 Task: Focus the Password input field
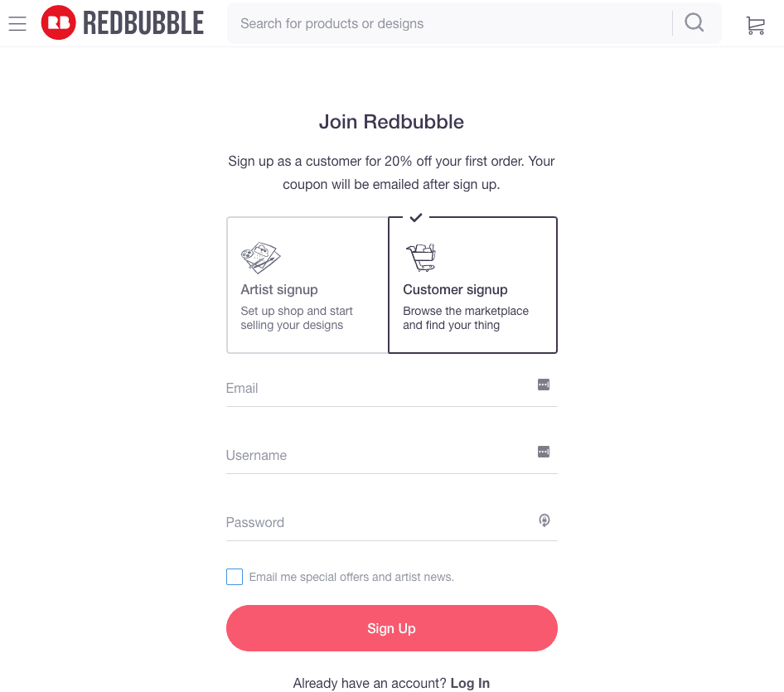click(x=377, y=522)
